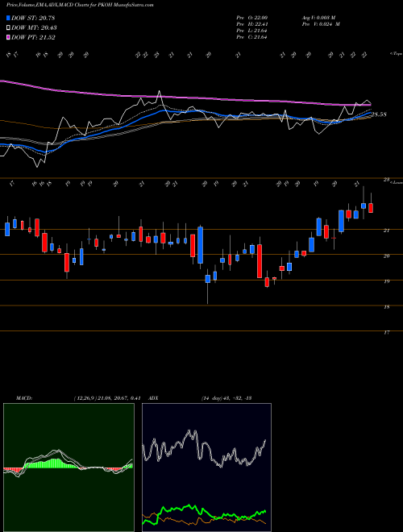Click the last red candlestick on the chart
This screenshot has width=403, height=532.
click(x=371, y=208)
